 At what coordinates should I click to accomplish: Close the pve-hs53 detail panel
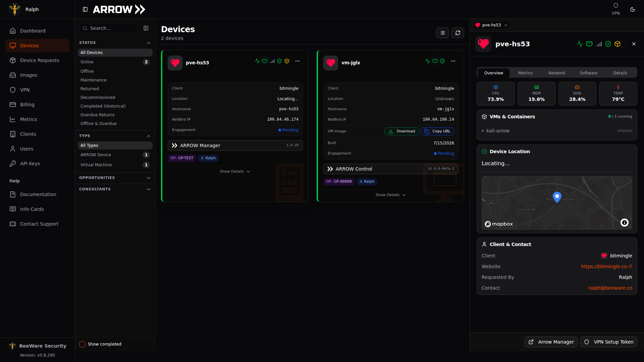coord(634,44)
